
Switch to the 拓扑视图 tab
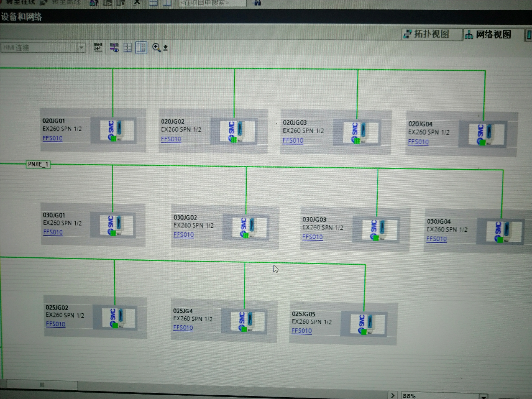[x=431, y=34]
